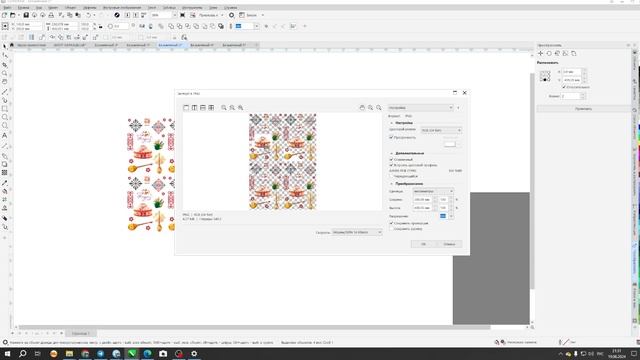Click the Высота height field in dialog

(422, 208)
